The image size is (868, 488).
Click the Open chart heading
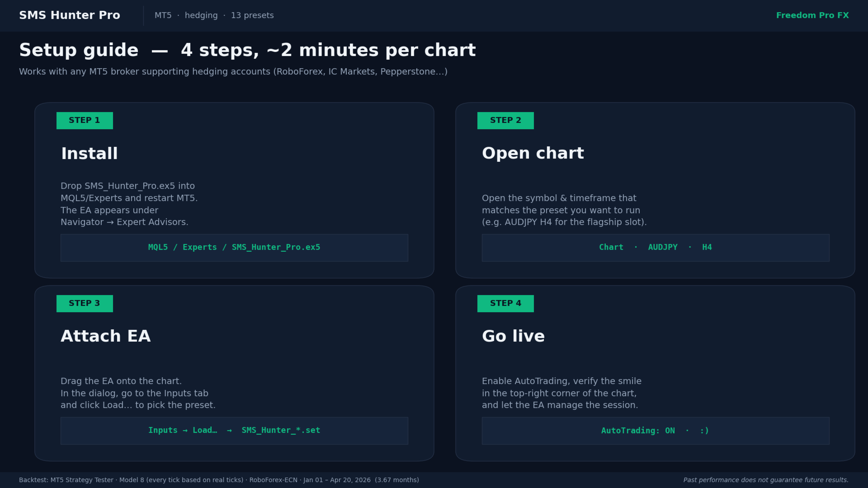(x=533, y=153)
